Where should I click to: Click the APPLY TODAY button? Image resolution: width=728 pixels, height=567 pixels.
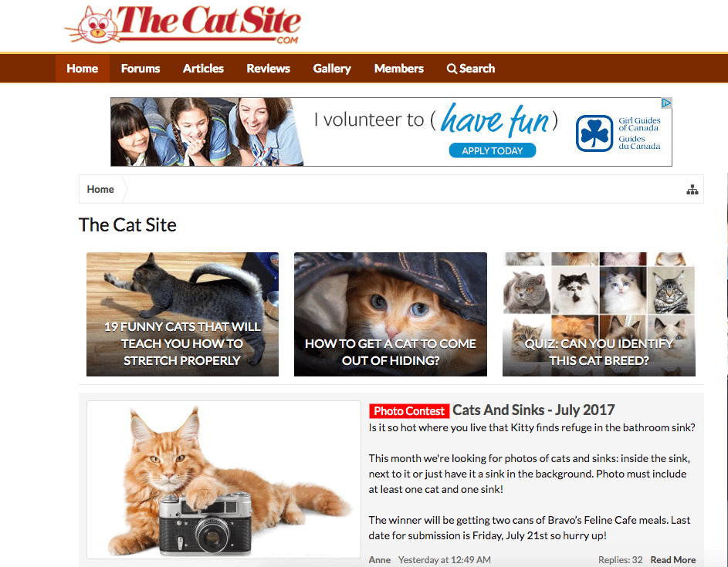(x=492, y=150)
